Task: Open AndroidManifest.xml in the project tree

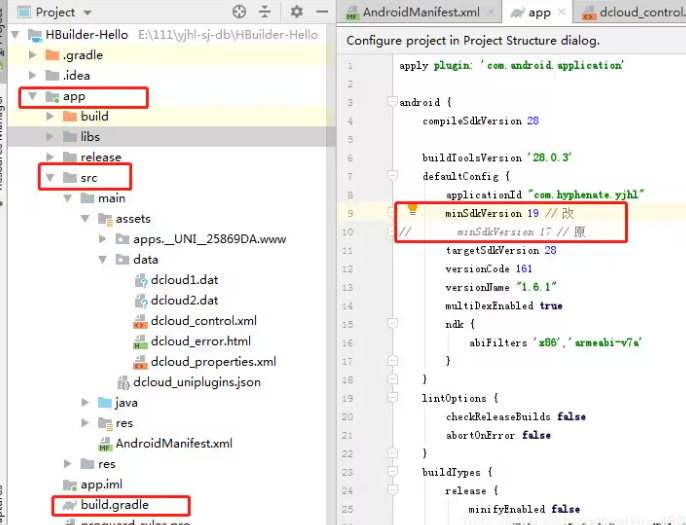Action: 174,443
